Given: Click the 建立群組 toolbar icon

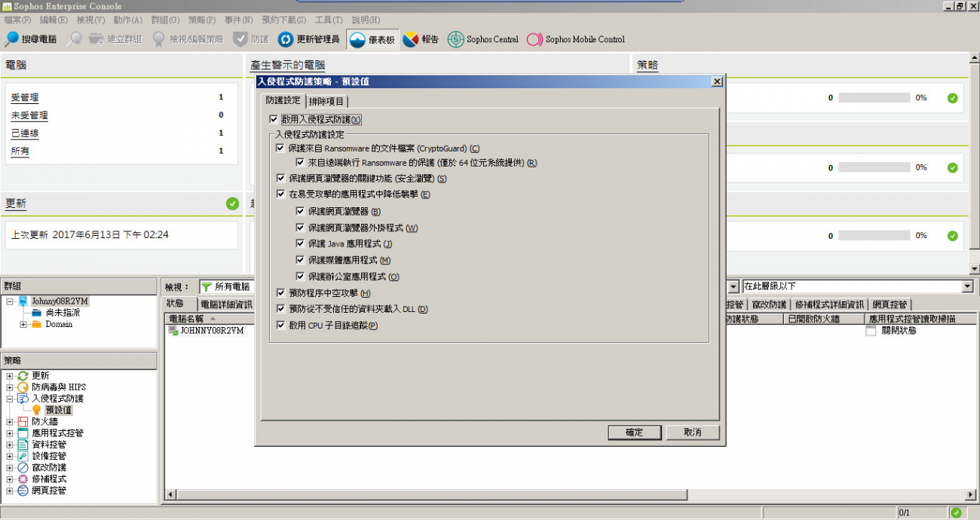Looking at the screenshot, I should tap(96, 39).
